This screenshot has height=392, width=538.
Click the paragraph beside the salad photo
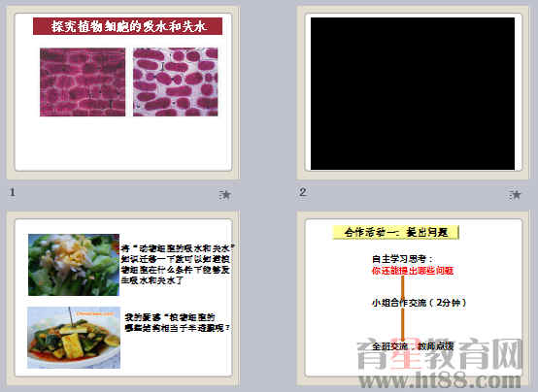pyautogui.click(x=179, y=264)
